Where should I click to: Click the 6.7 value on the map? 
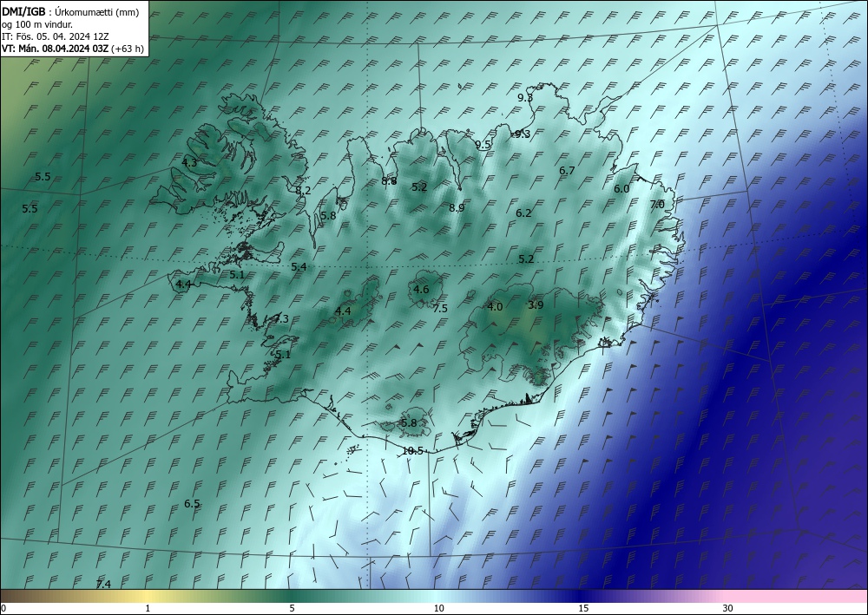(x=567, y=171)
